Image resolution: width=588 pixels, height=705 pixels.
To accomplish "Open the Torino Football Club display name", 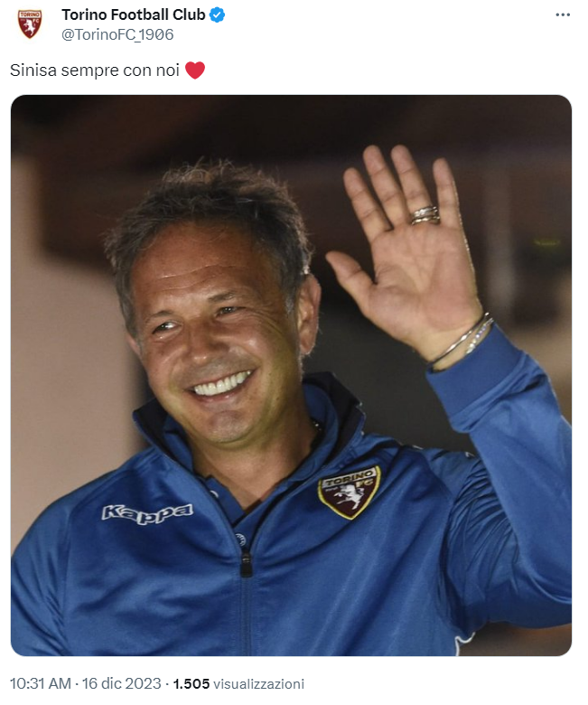I will (x=134, y=14).
